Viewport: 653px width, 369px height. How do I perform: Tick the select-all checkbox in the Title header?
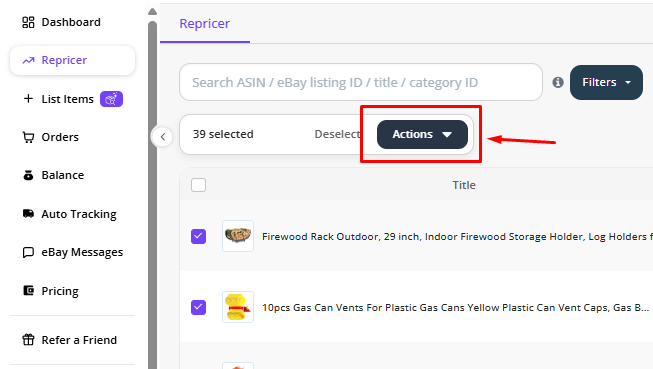[x=198, y=185]
